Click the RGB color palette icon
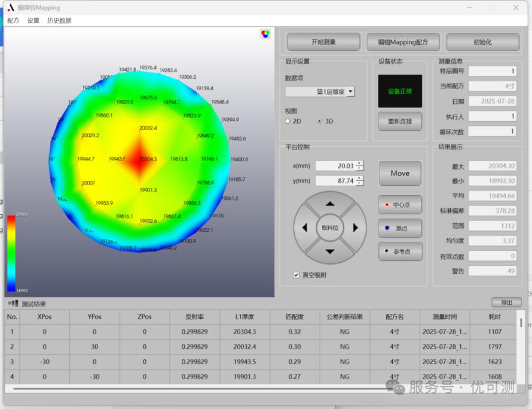 point(265,35)
